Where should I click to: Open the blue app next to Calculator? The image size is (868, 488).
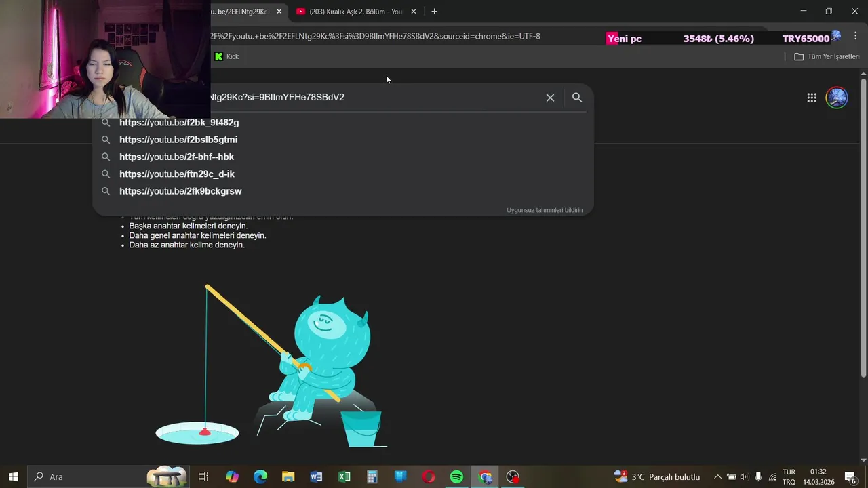click(x=400, y=476)
